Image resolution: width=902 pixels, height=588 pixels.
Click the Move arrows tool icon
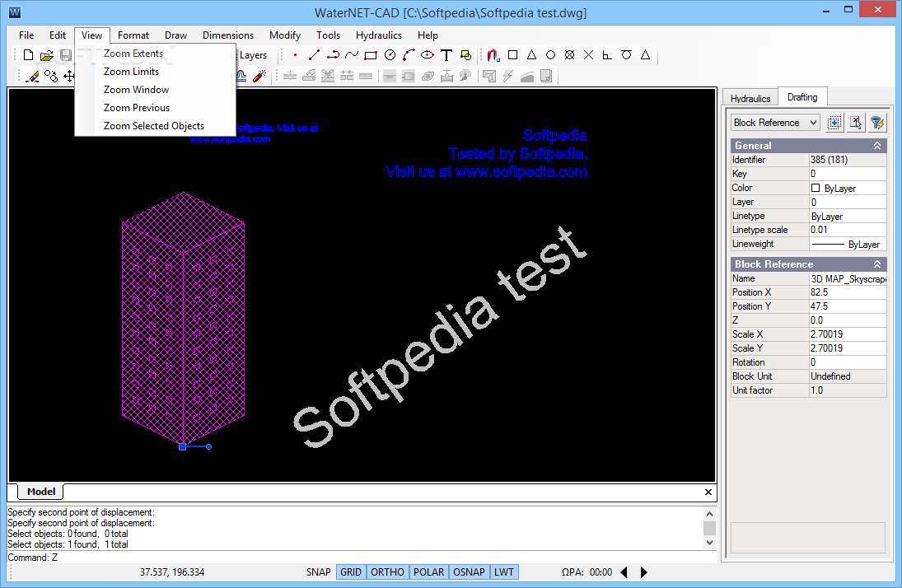click(x=68, y=76)
